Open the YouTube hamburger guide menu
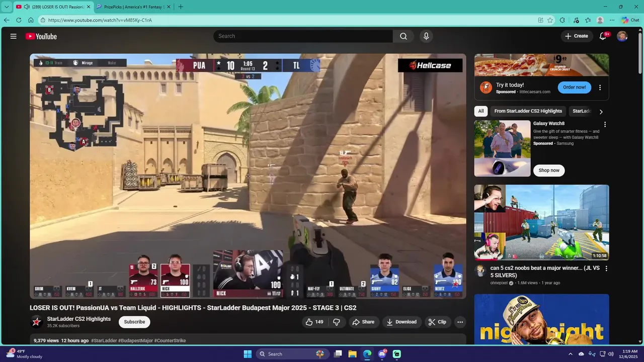 pos(14,36)
